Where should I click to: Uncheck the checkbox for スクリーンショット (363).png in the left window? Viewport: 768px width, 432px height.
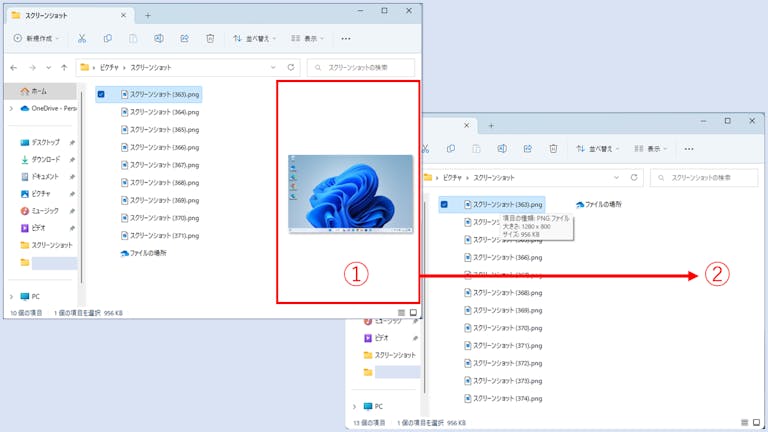click(101, 95)
